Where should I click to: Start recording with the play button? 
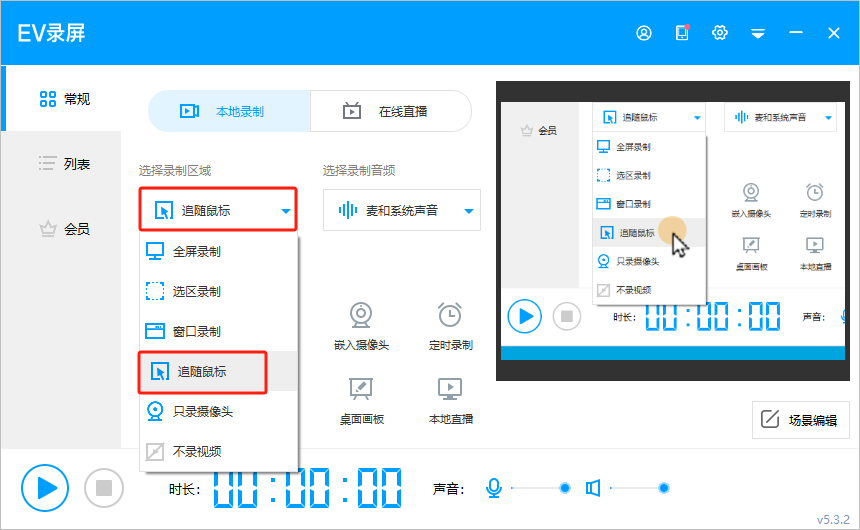[x=45, y=488]
